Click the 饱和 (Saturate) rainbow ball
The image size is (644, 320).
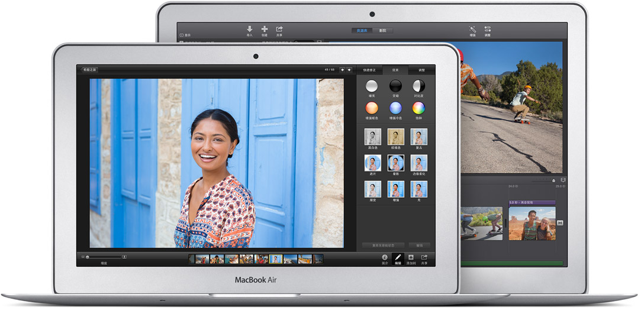coord(418,108)
